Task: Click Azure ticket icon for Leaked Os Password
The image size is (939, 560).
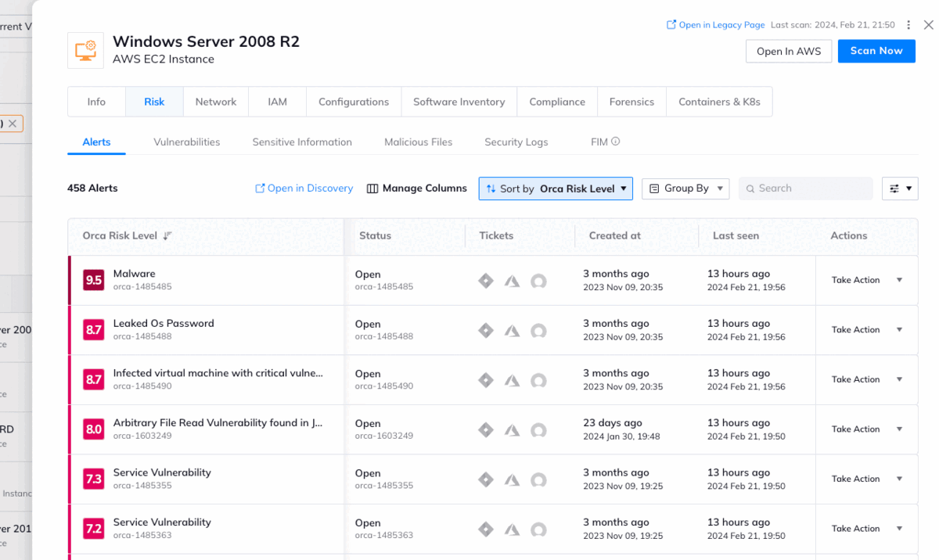Action: (512, 331)
